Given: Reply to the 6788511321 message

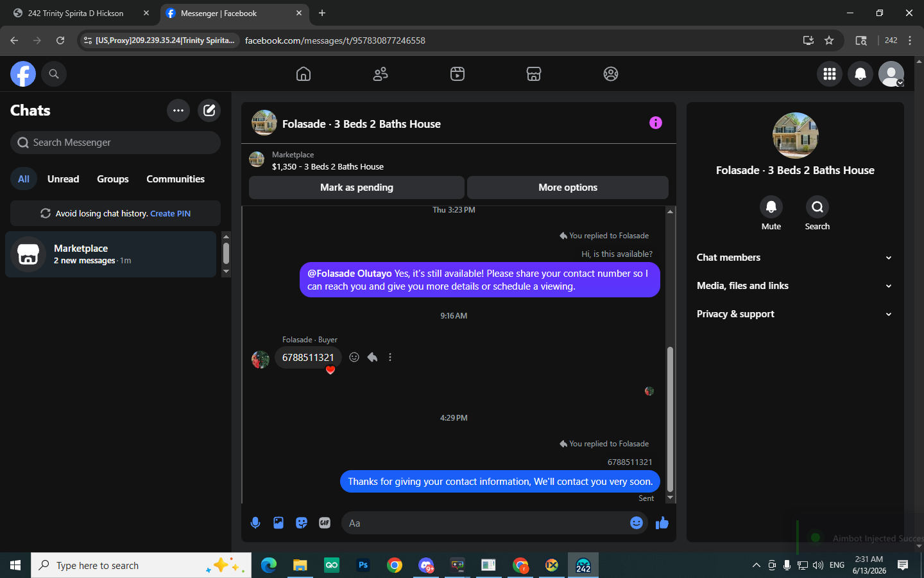Looking at the screenshot, I should click(x=372, y=357).
